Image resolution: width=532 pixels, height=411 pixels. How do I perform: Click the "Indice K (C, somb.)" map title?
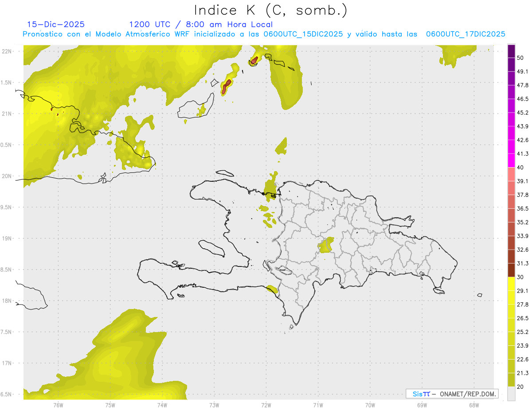[x=270, y=10]
